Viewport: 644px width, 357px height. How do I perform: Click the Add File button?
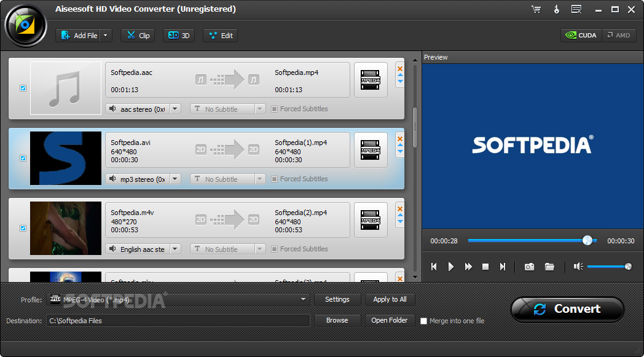pos(79,35)
